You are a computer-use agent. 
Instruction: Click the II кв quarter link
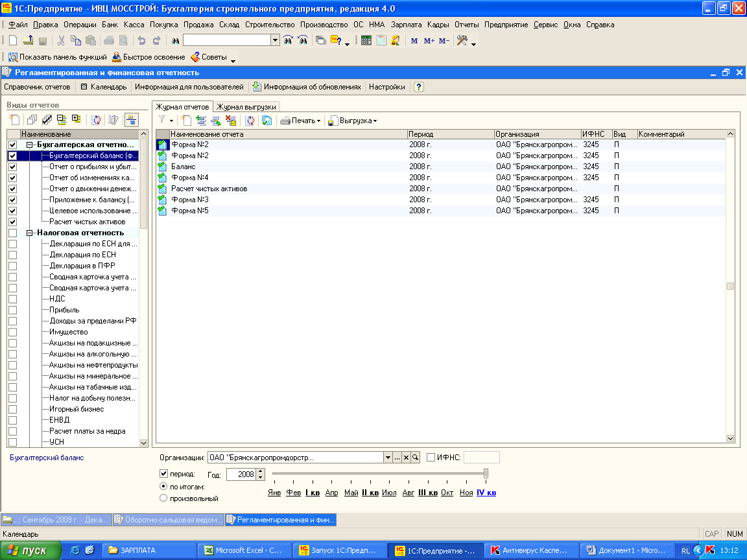(x=370, y=493)
